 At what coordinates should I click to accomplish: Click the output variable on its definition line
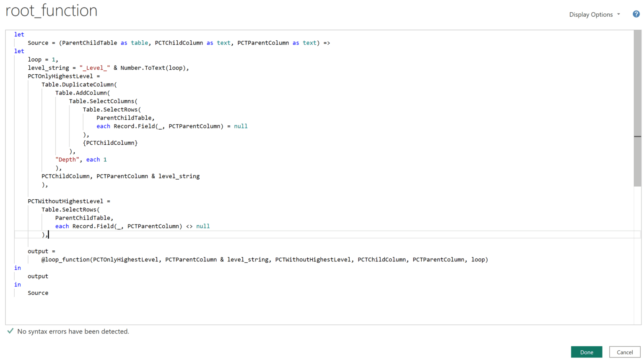tap(37, 251)
